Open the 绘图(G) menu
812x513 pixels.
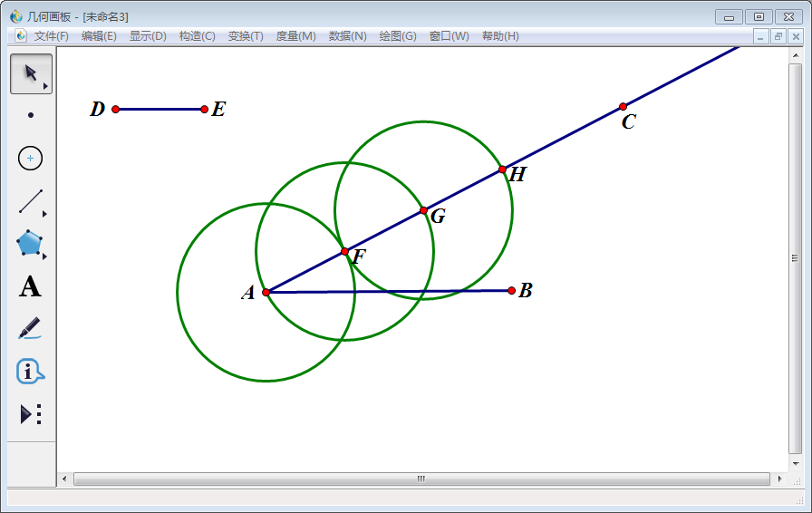[398, 36]
